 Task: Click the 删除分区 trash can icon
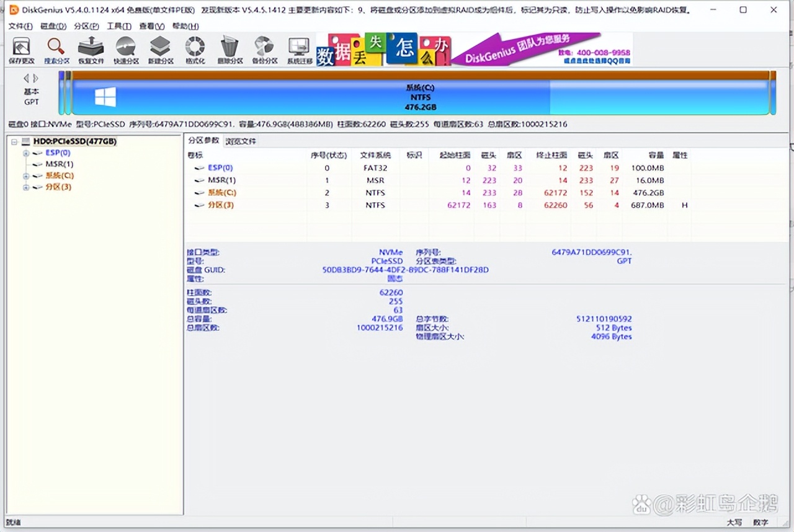click(x=230, y=50)
